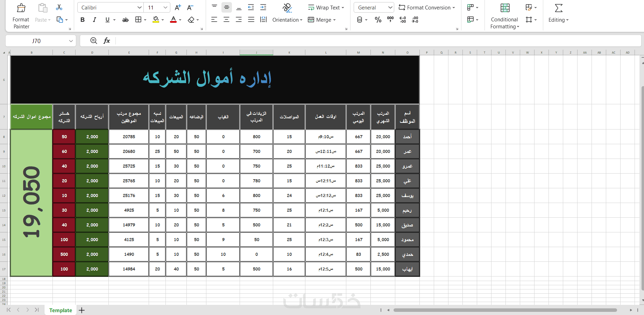Open the font size 11 dropdown
Screen dimensions: 644x315
pos(166,7)
